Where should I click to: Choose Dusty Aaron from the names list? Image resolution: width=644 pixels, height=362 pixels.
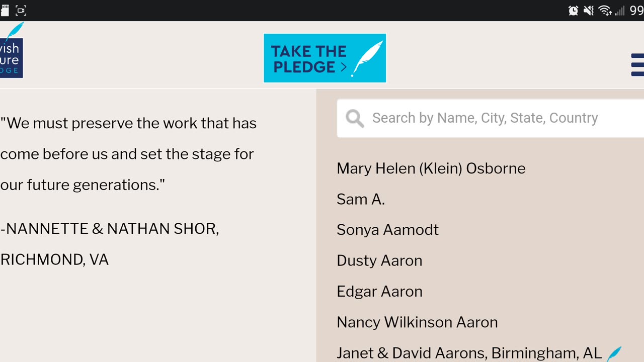point(379,260)
